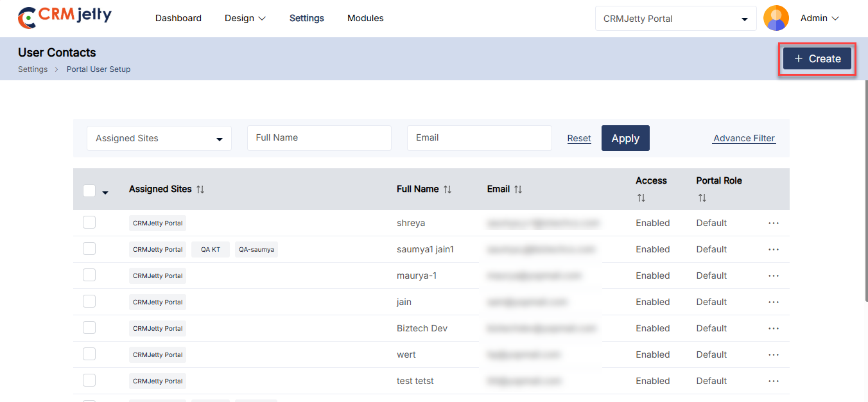This screenshot has width=868, height=402.
Task: Open the Modules menu item
Action: coord(365,18)
